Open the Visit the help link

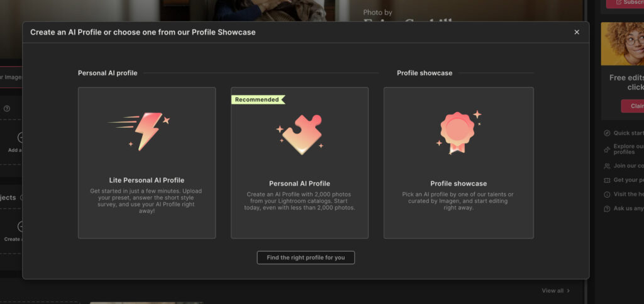pyautogui.click(x=628, y=194)
